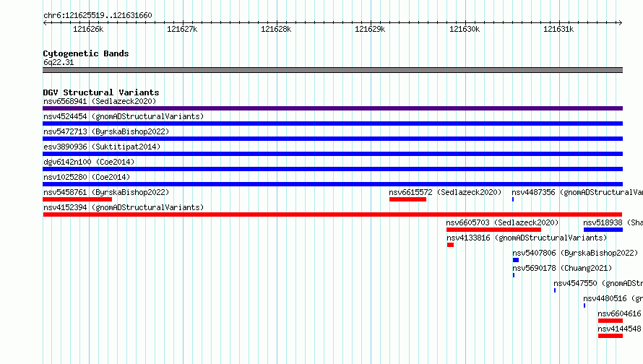
Task: Select the blue esv3890936 variant bar
Action: click(332, 154)
